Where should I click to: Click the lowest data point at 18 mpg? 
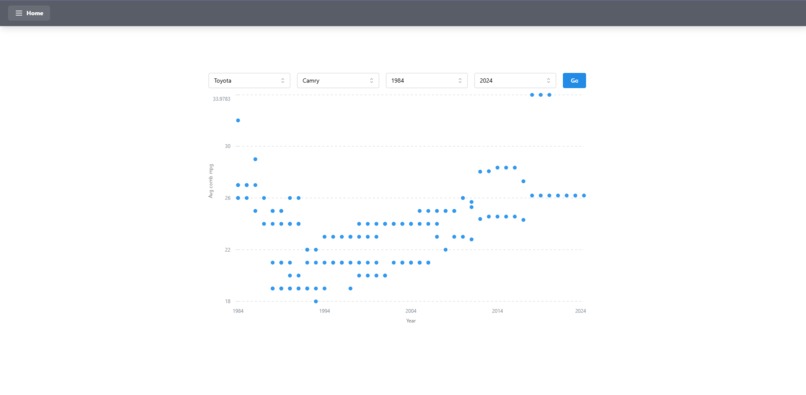pyautogui.click(x=316, y=301)
